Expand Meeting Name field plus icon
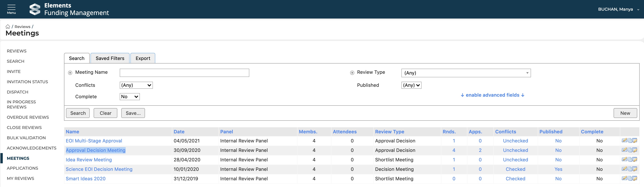 tap(70, 73)
